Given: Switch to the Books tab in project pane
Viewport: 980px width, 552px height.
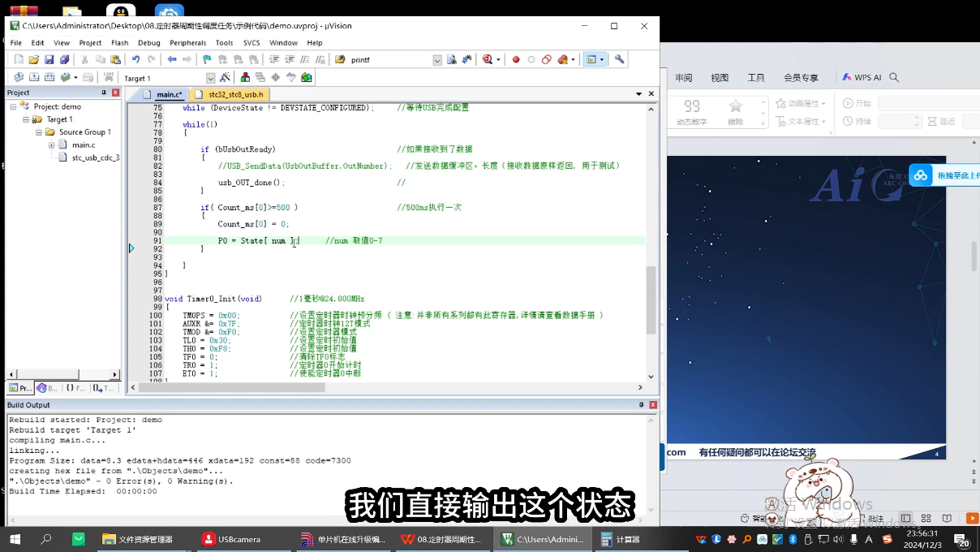Looking at the screenshot, I should click(x=48, y=388).
